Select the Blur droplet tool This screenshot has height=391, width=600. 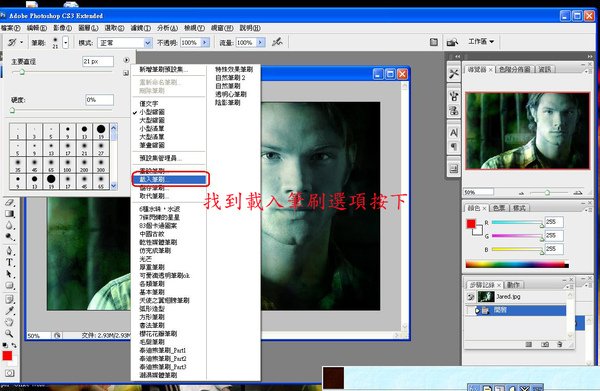click(10, 225)
